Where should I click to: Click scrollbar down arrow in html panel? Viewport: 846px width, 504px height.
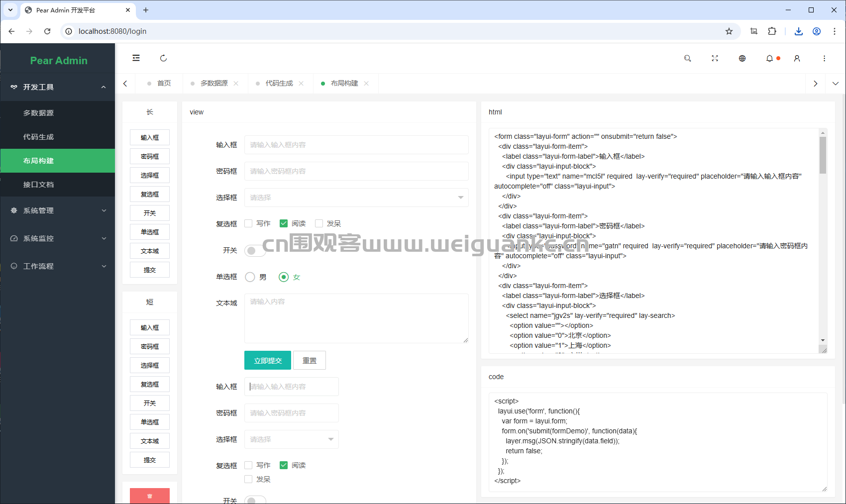pos(823,340)
